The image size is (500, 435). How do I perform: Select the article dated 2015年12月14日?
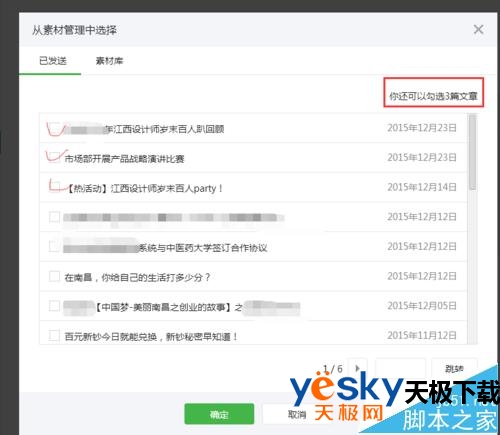coord(253,187)
